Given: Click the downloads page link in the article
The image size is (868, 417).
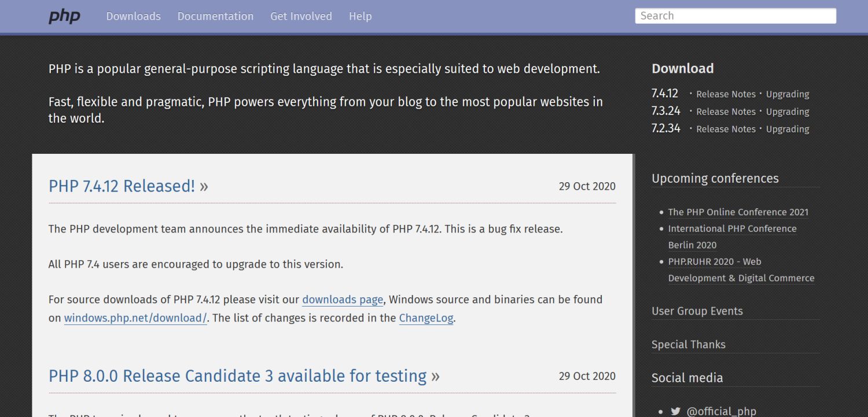Looking at the screenshot, I should pyautogui.click(x=342, y=300).
